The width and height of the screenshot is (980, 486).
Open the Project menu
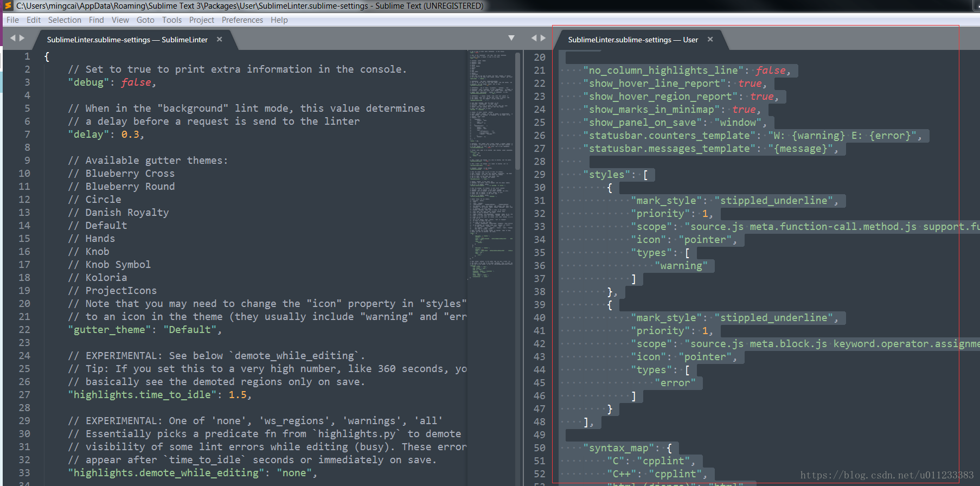click(202, 20)
